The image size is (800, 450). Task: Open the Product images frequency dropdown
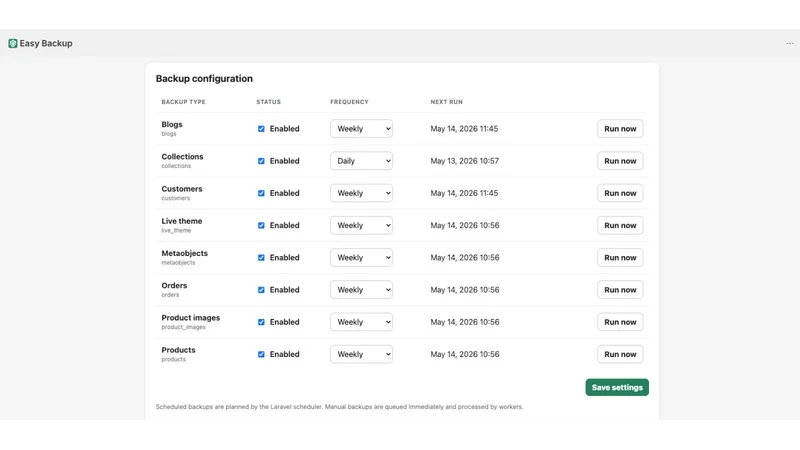click(361, 322)
